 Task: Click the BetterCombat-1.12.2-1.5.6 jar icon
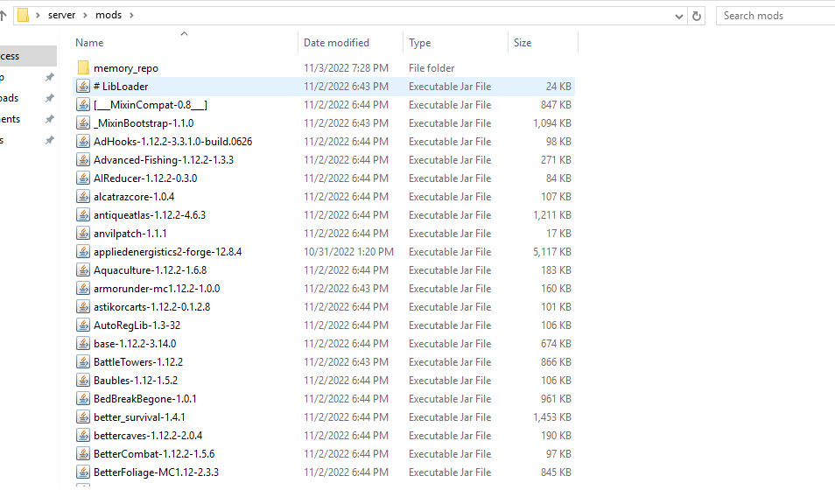(x=83, y=454)
